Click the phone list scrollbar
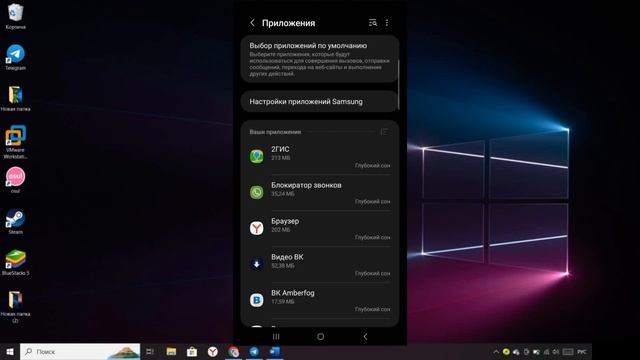 click(398, 85)
